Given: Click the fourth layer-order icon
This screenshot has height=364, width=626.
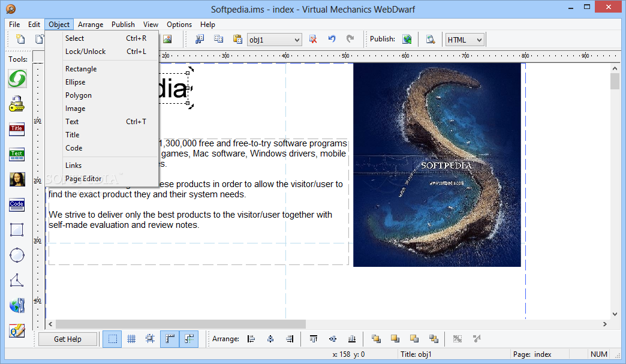Looking at the screenshot, I should (434, 339).
